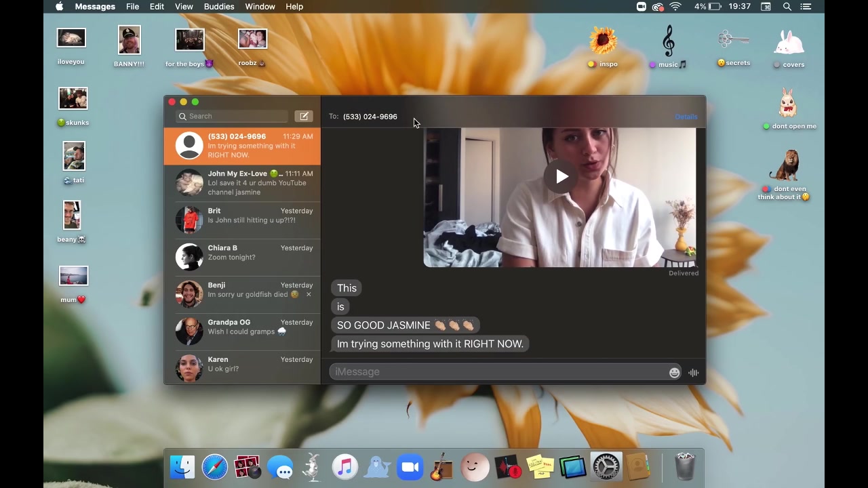868x488 pixels.
Task: Select the BANNY!!! desktop file
Action: tap(129, 47)
